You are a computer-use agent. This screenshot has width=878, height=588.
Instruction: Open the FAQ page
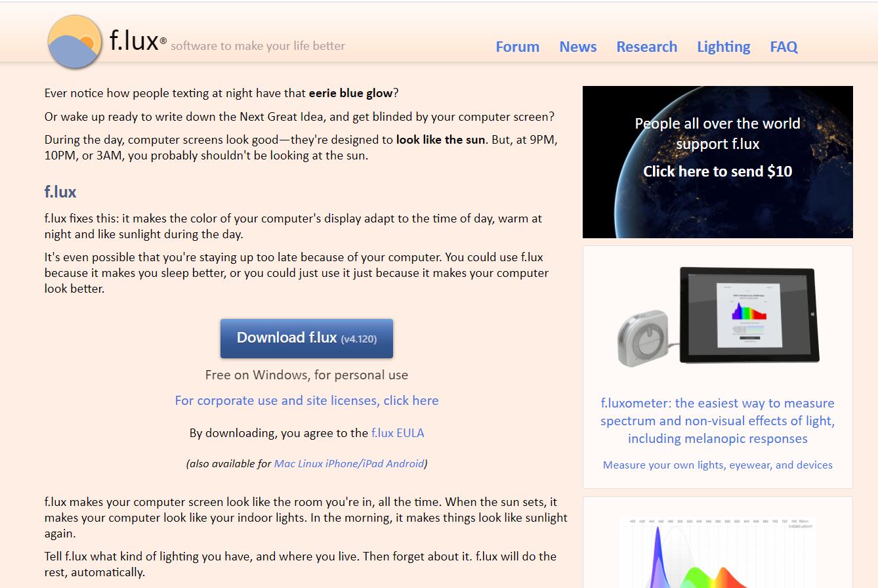click(784, 47)
